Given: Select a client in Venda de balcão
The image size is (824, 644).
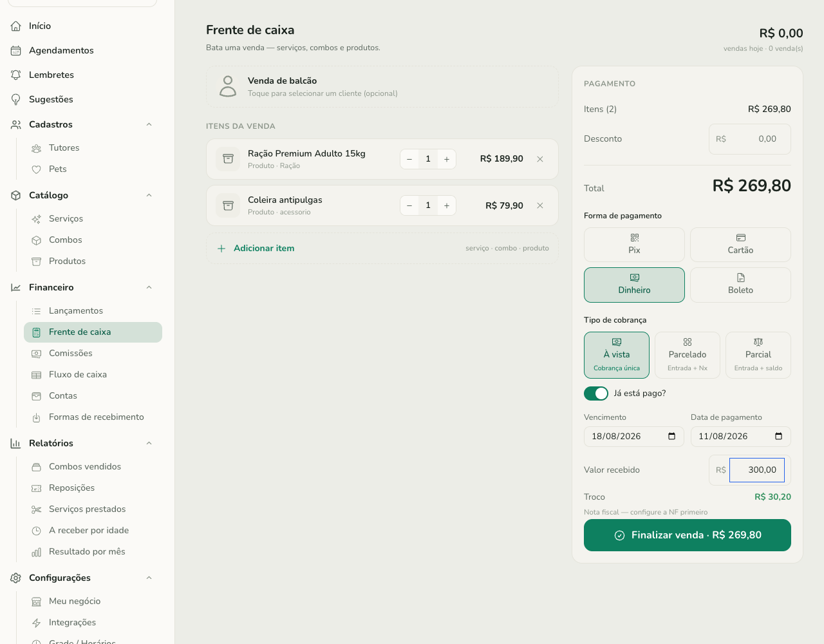Looking at the screenshot, I should (382, 86).
